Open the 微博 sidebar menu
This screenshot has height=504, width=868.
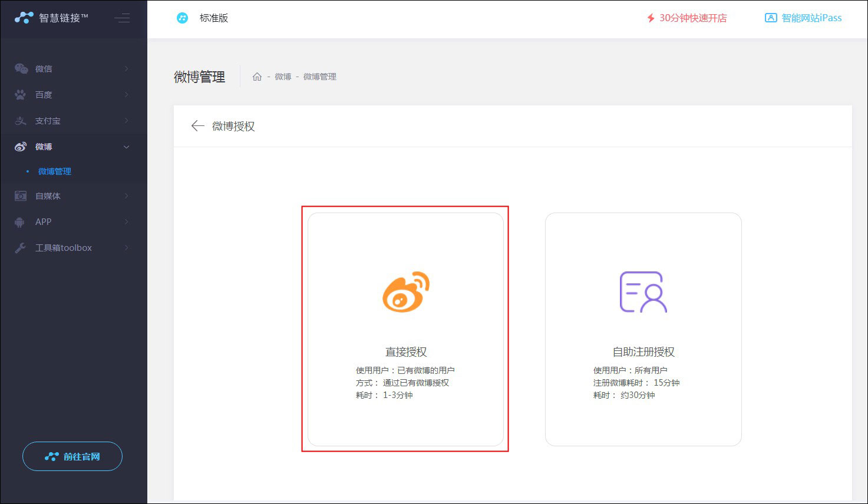74,147
